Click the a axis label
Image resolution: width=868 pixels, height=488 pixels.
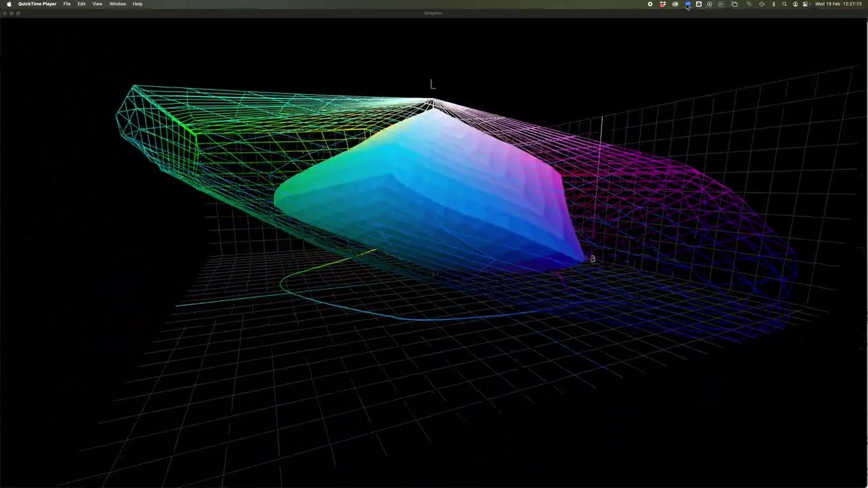click(592, 258)
